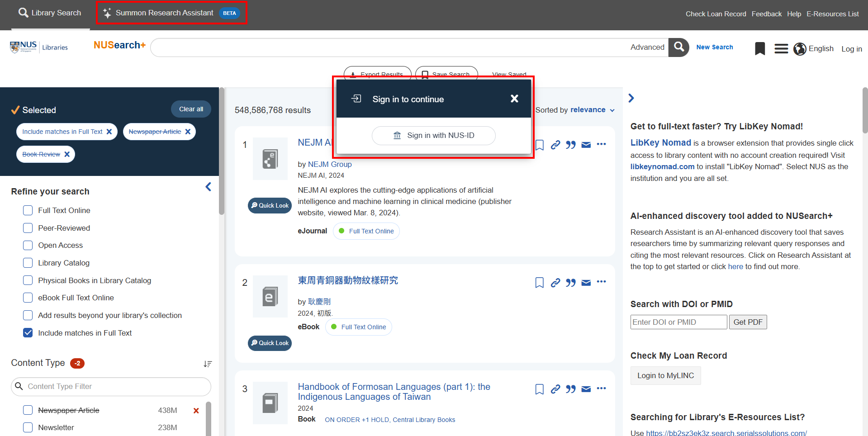Toggle right sidebar panel with chevron arrow
Viewport: 868px width, 436px height.
[631, 98]
